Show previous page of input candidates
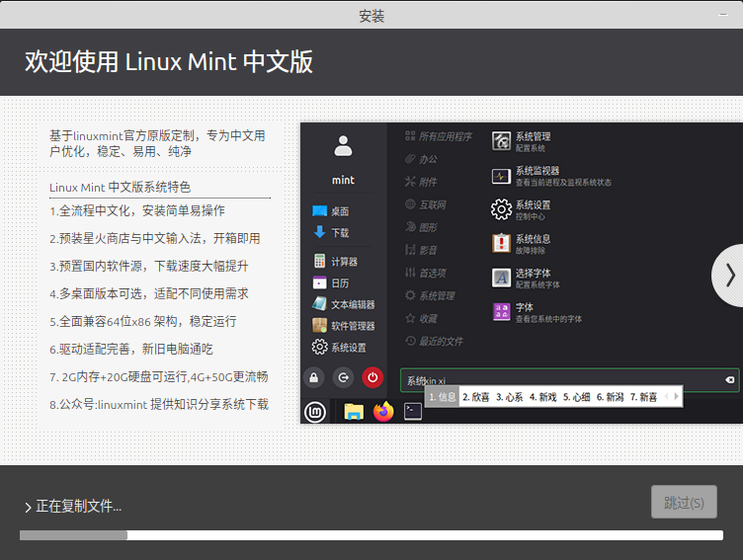Image resolution: width=743 pixels, height=560 pixels. point(666,397)
